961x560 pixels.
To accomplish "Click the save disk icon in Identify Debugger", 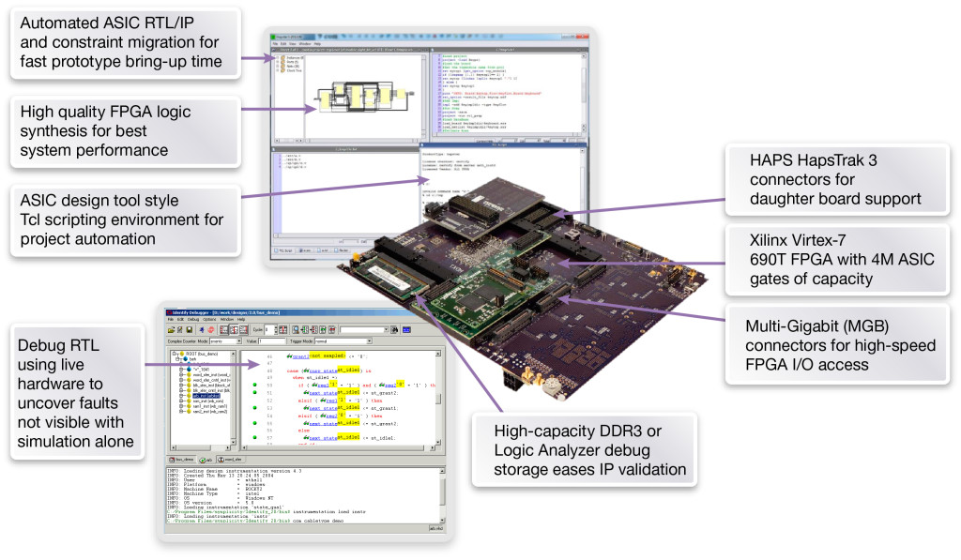I will [x=190, y=329].
